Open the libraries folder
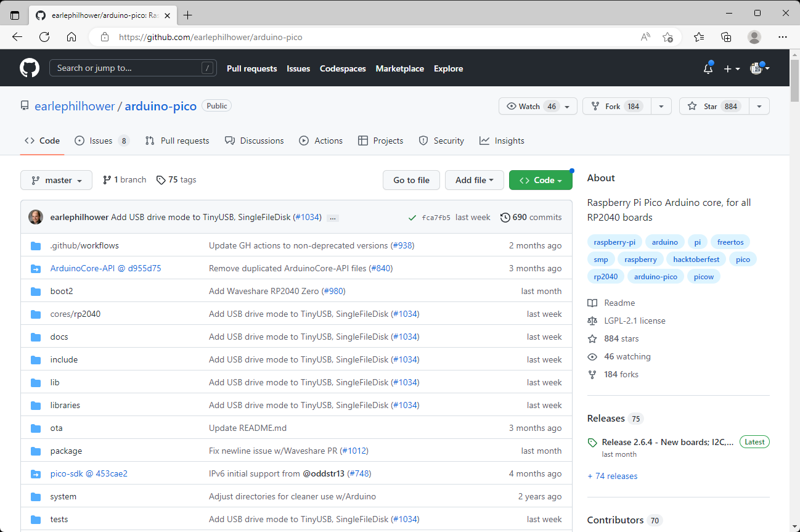 (65, 405)
